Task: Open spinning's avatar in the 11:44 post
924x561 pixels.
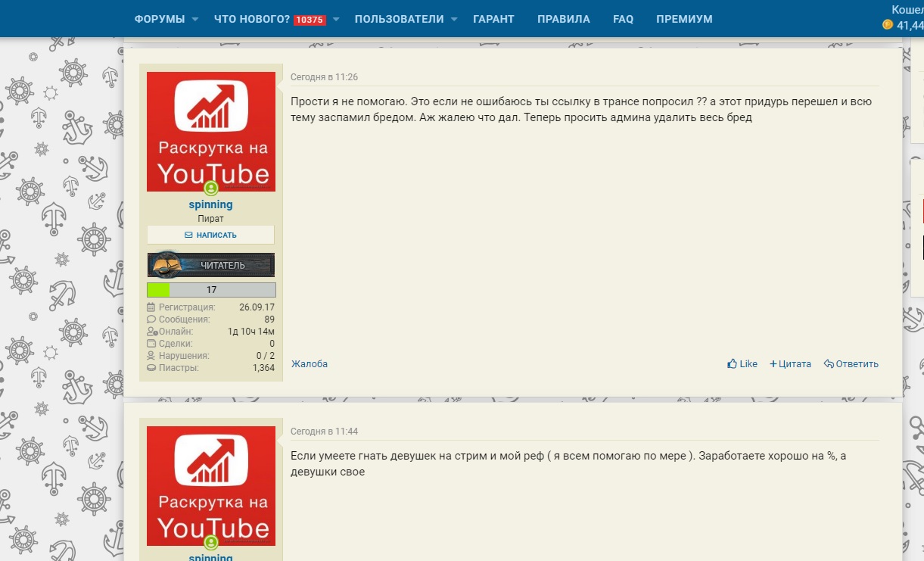Action: (211, 485)
